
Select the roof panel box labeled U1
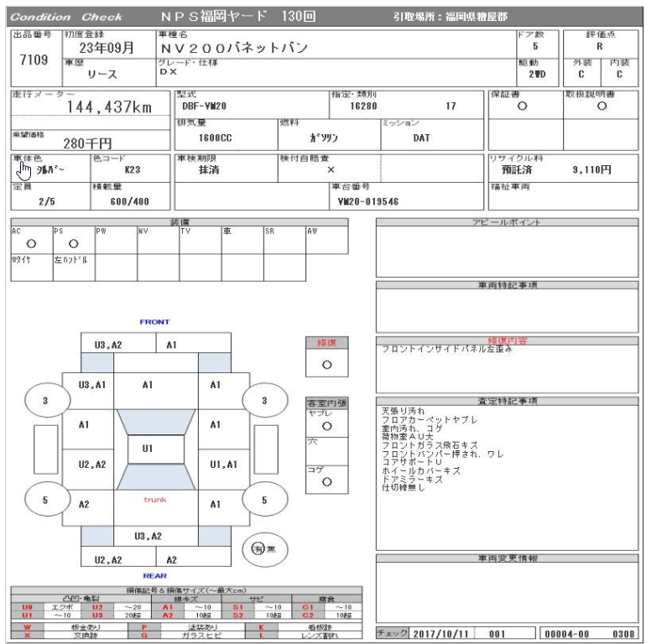[146, 449]
